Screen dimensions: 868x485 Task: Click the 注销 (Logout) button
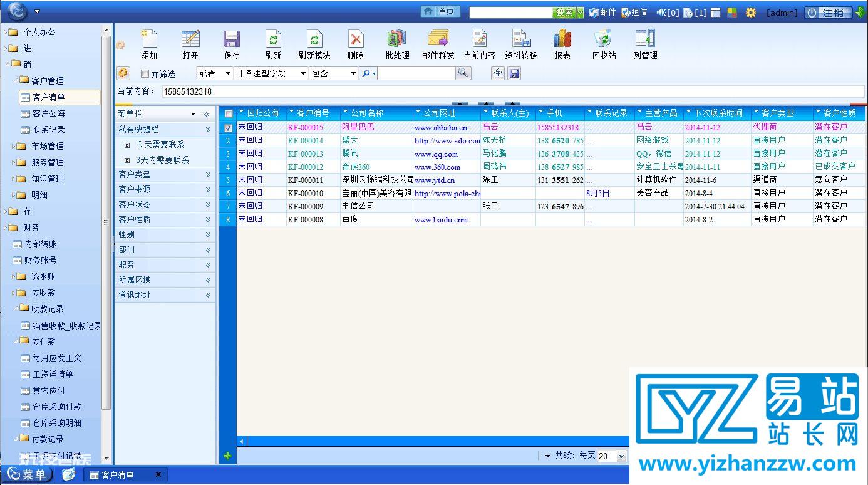pos(829,13)
